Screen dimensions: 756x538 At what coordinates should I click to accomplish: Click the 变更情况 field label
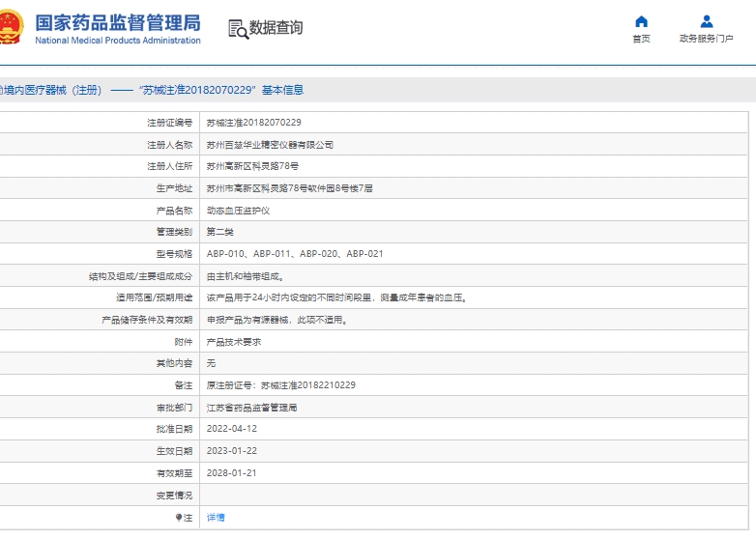tap(174, 496)
